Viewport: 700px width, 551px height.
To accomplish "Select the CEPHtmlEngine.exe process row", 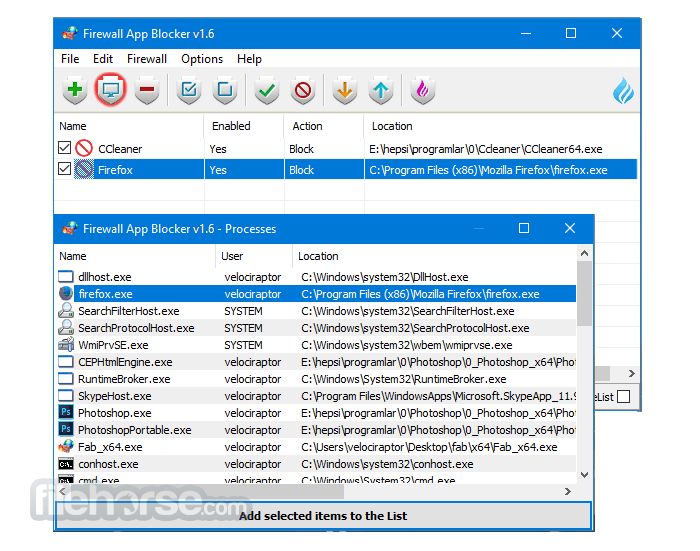I will (x=315, y=362).
